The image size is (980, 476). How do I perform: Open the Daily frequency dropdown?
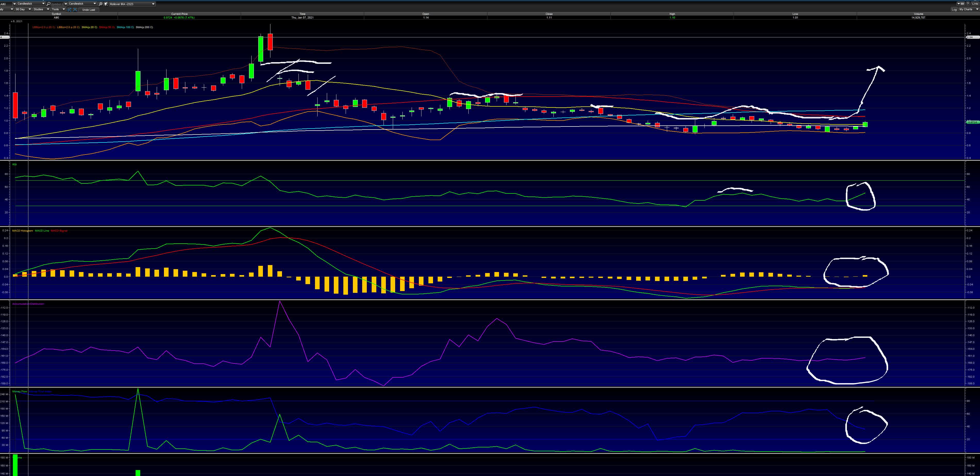tap(7, 10)
